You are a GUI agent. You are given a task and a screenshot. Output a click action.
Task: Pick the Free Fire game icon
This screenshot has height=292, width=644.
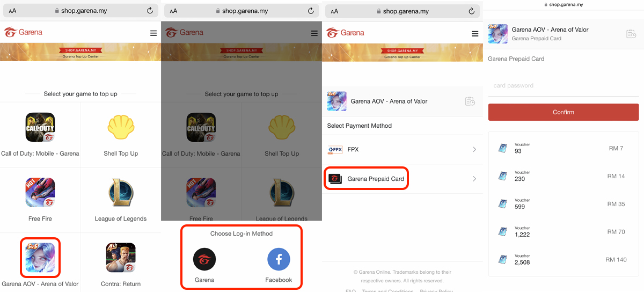point(40,193)
